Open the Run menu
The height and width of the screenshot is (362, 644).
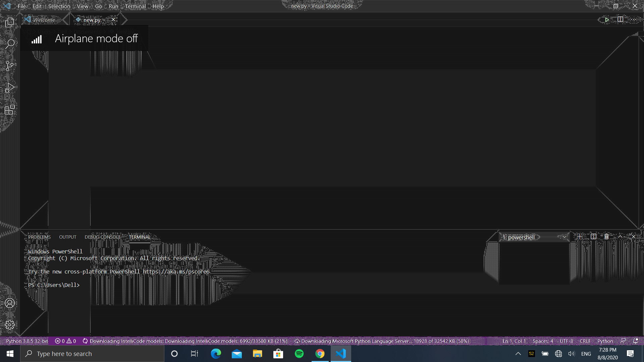[x=113, y=6]
